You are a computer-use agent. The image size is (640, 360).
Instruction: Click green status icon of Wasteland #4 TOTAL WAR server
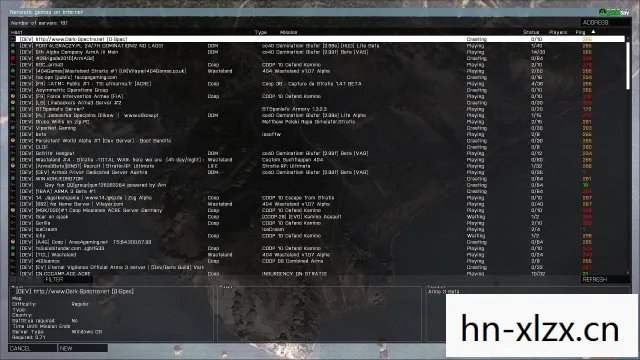point(13,160)
